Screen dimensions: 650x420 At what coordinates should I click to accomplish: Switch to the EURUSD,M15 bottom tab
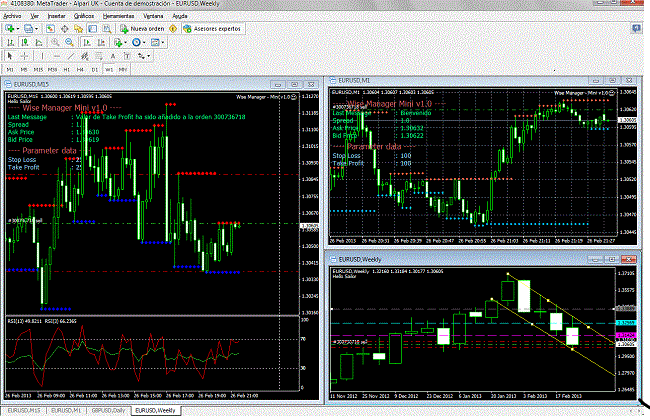coord(24,410)
